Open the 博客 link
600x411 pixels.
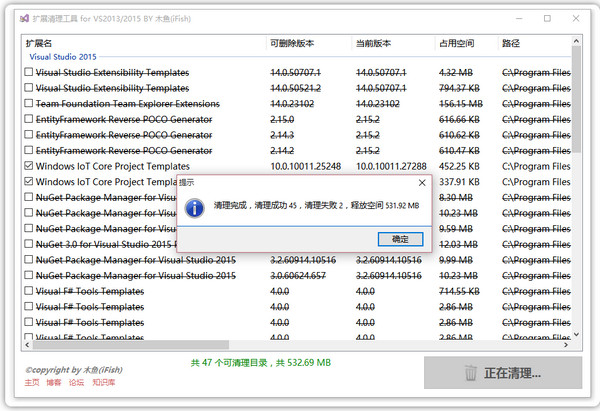coord(54,382)
